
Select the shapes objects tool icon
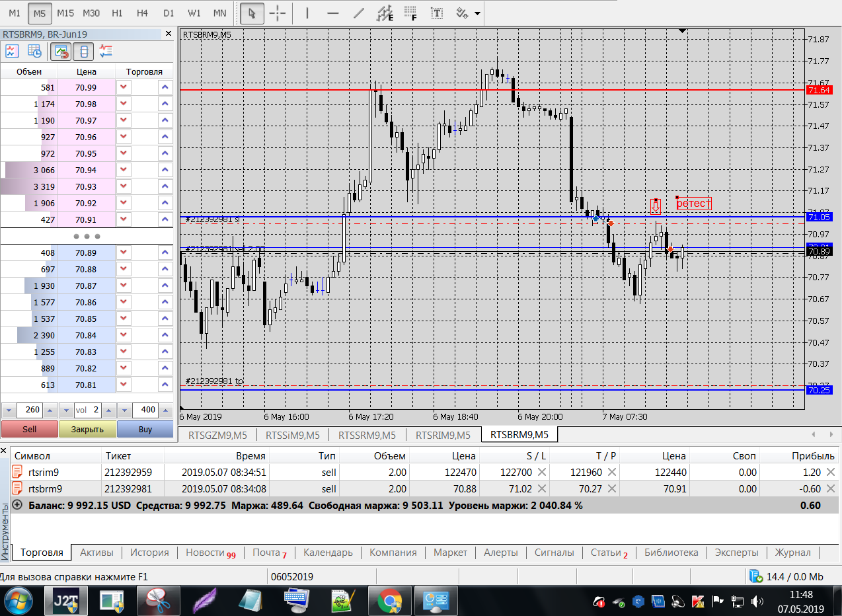click(x=463, y=13)
